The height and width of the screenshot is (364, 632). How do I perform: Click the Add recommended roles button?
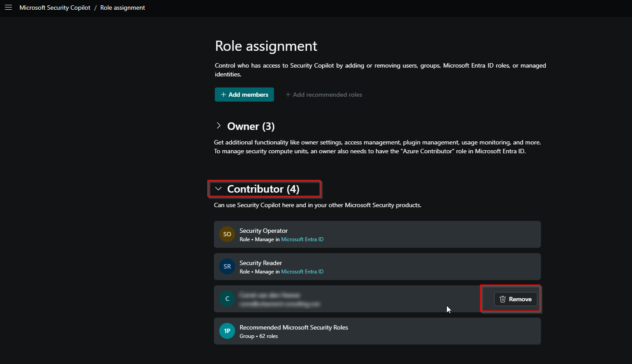(x=324, y=95)
